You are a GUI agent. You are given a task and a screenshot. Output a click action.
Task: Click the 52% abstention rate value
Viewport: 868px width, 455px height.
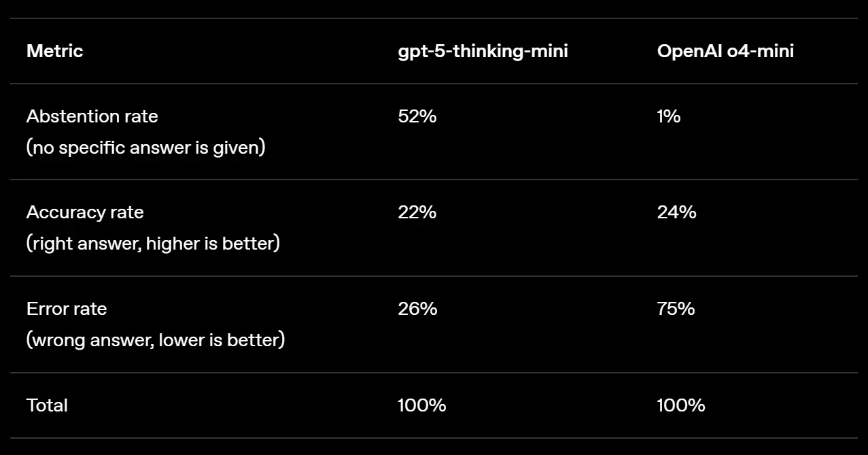(x=417, y=116)
